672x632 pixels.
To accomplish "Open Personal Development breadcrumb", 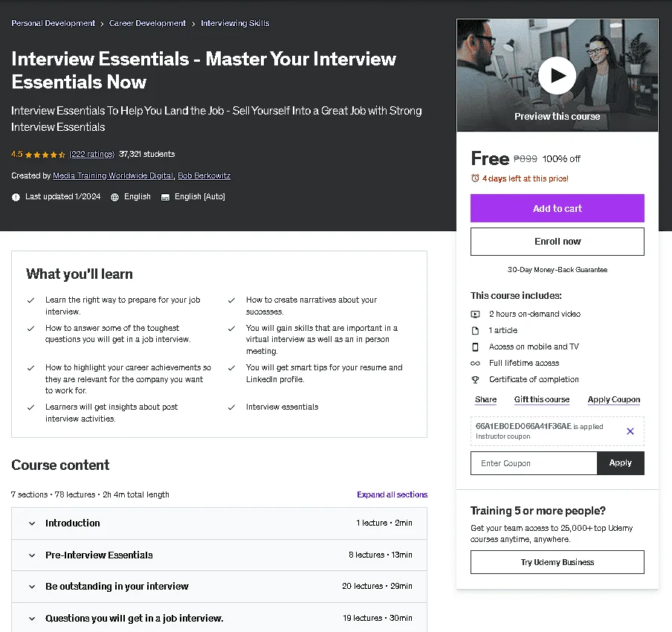I will [53, 23].
